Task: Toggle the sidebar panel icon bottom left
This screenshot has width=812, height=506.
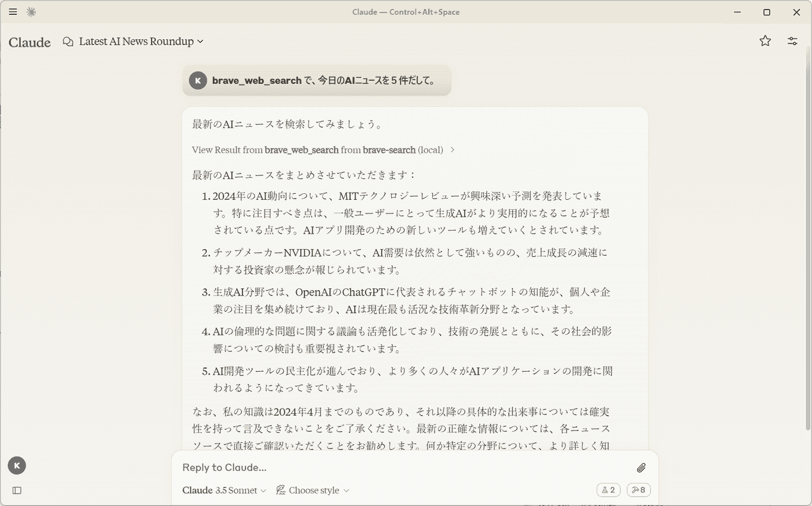Action: point(17,489)
